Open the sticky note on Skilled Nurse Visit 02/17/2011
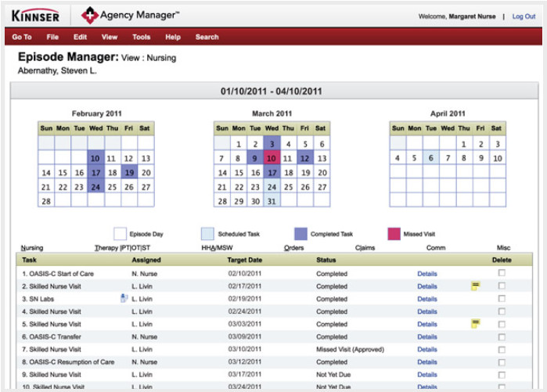This screenshot has height=392, width=547. point(475,286)
